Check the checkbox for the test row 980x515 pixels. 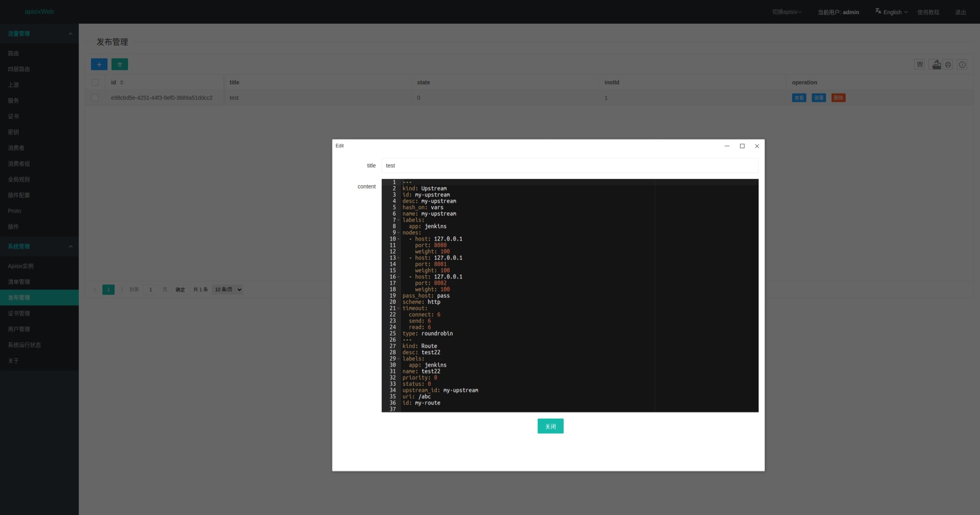(95, 98)
